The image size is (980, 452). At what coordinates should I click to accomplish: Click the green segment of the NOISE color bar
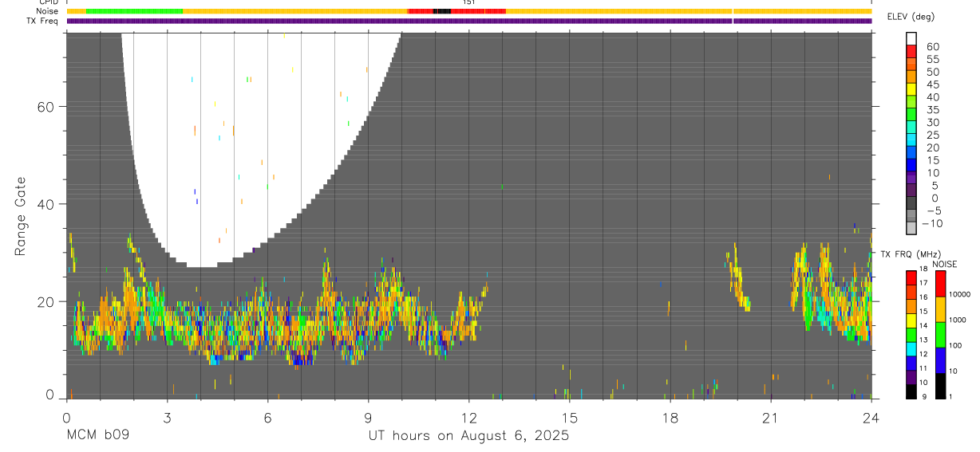[x=940, y=335]
